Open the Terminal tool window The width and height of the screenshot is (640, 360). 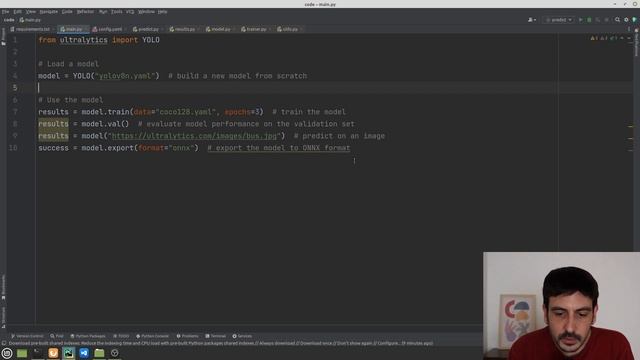click(216, 336)
